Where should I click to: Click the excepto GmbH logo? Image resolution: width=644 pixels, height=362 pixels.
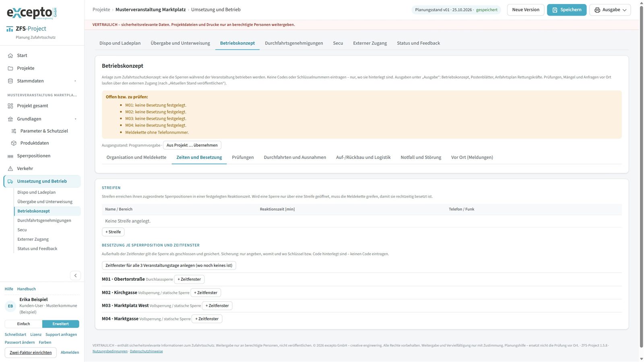tap(32, 13)
